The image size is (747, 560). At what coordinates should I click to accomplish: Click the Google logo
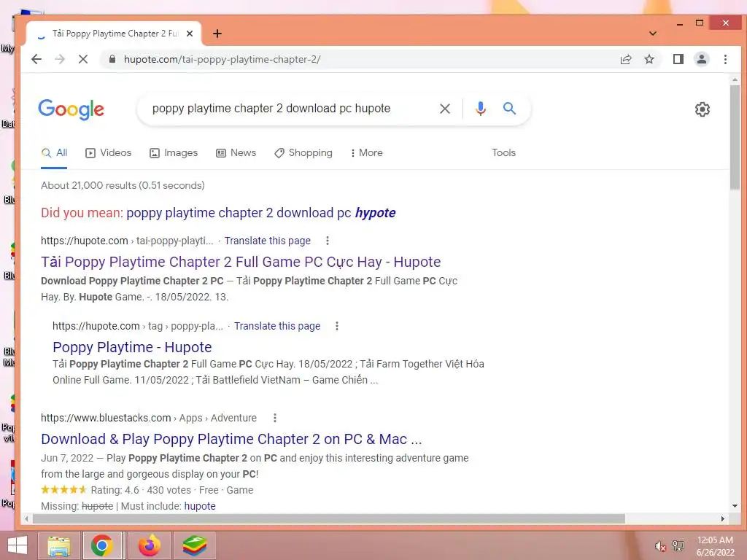[71, 109]
